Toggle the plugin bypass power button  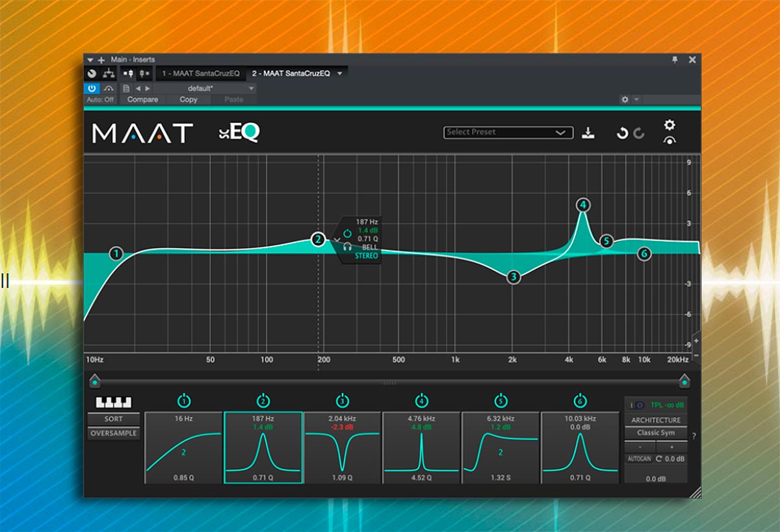[92, 88]
